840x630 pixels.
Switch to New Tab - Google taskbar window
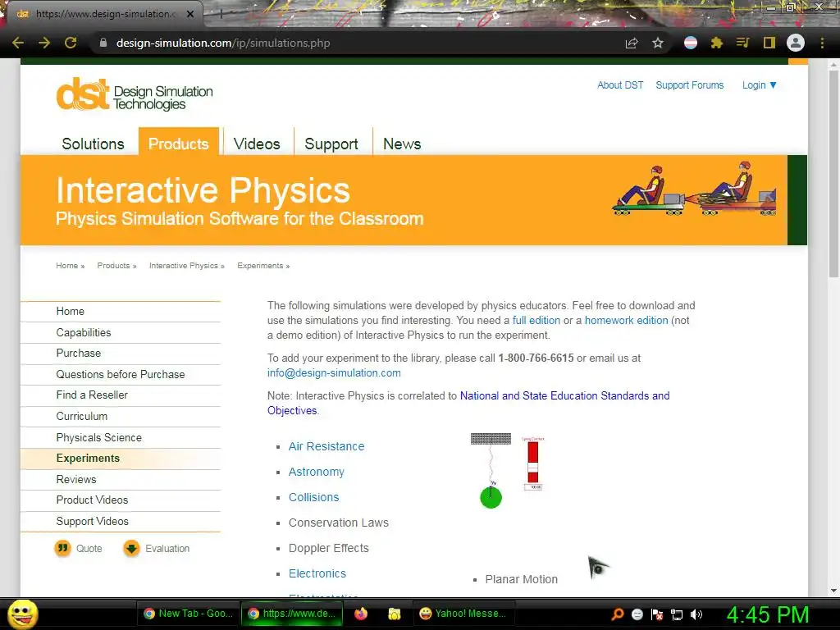(188, 614)
